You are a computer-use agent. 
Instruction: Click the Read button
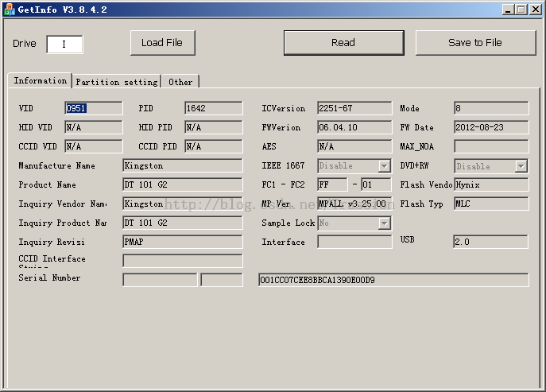343,43
